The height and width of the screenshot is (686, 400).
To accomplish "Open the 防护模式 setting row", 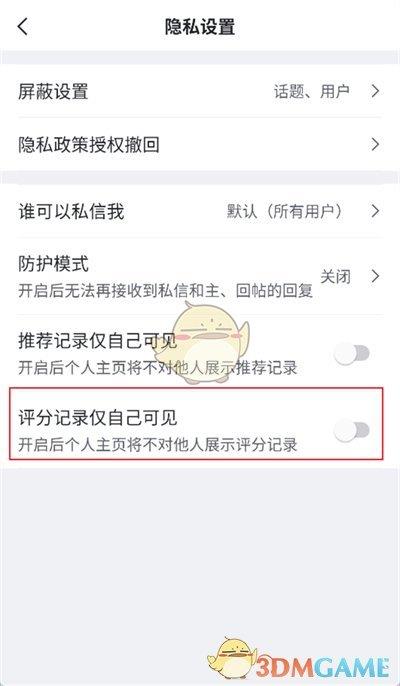I will [x=200, y=276].
